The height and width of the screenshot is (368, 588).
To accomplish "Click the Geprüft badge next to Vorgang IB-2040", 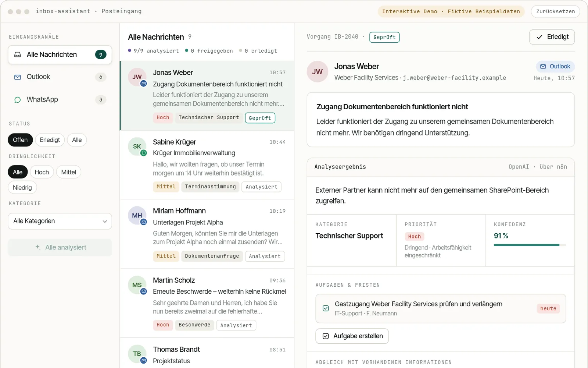I will [384, 37].
